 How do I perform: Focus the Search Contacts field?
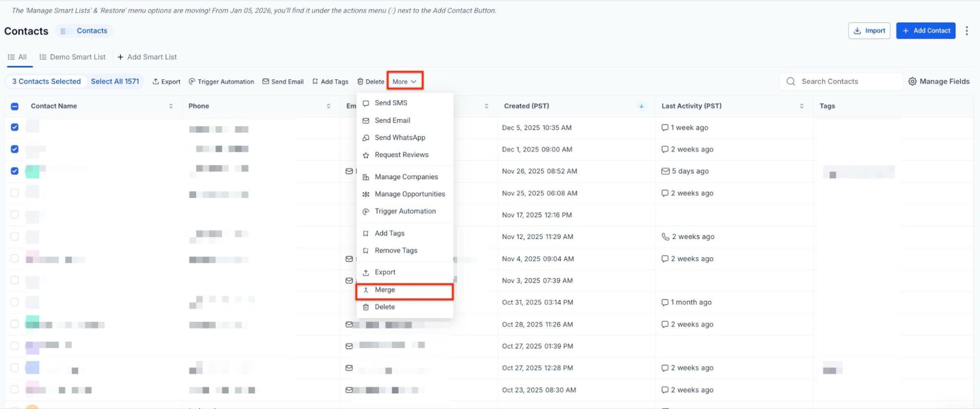[x=841, y=81]
